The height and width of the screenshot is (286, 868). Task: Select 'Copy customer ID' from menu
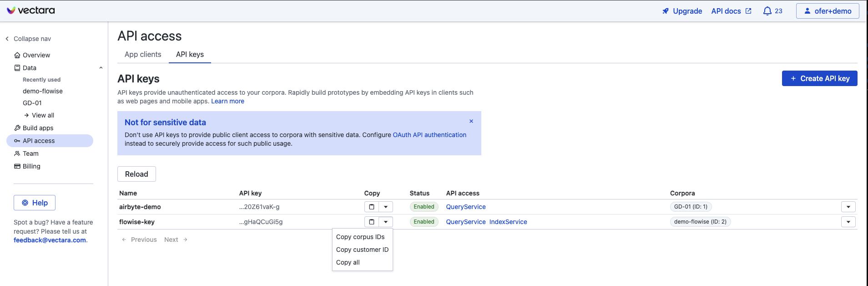362,250
